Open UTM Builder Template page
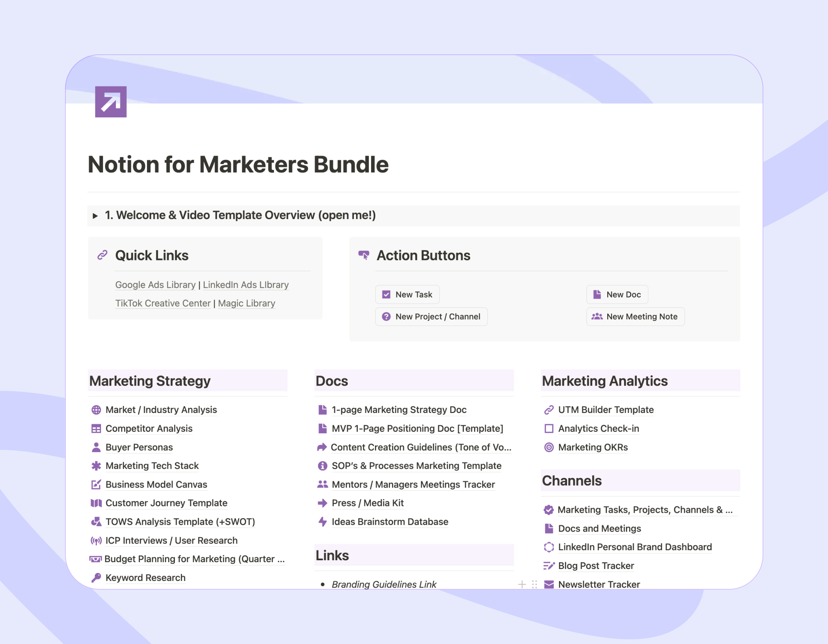Viewport: 828px width, 644px height. coord(606,410)
